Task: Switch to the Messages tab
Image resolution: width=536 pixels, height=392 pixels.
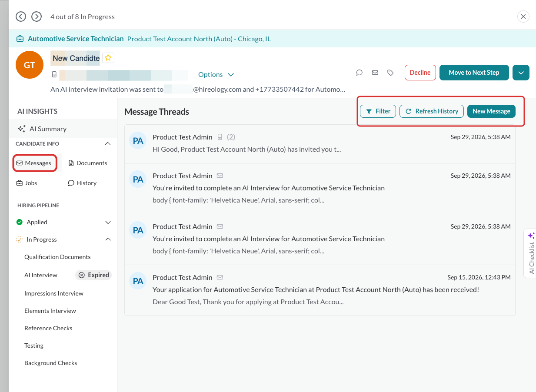Action: click(34, 163)
